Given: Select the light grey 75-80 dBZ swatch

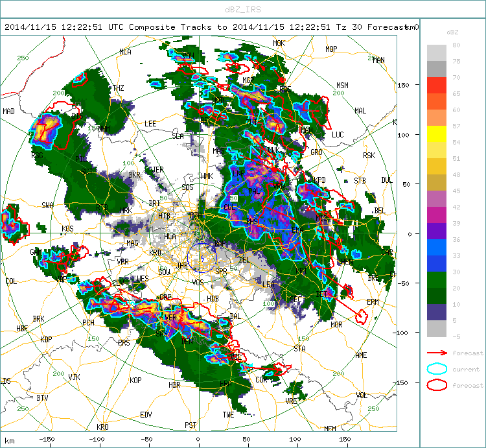Looking at the screenshot, I should click(437, 53).
